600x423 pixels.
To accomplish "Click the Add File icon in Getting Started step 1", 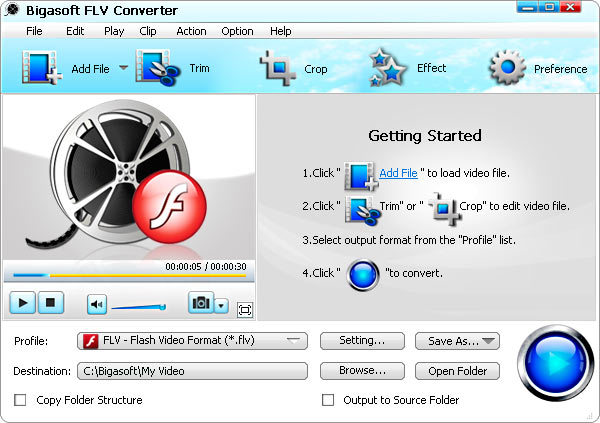I will (x=360, y=176).
